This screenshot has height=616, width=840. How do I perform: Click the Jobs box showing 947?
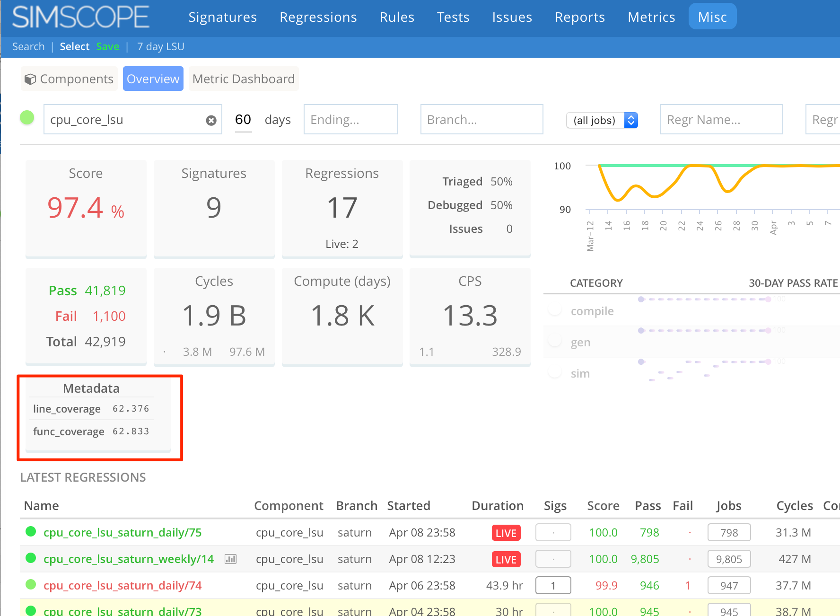(729, 586)
